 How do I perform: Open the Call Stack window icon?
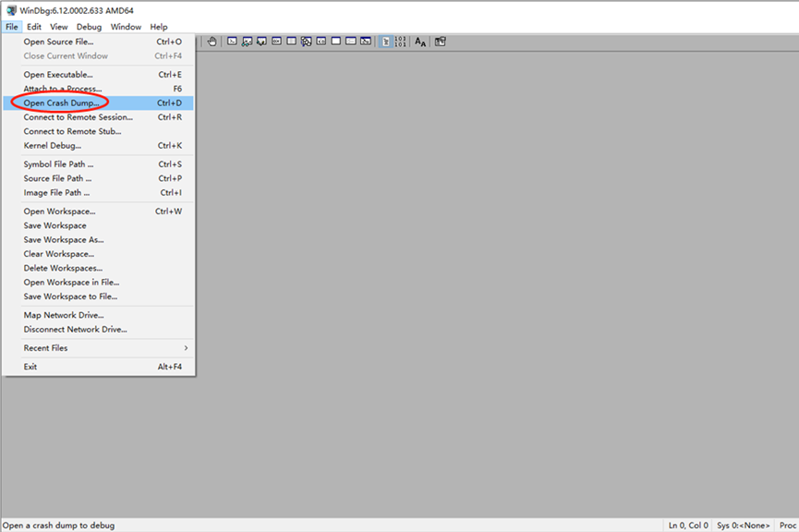click(x=307, y=42)
